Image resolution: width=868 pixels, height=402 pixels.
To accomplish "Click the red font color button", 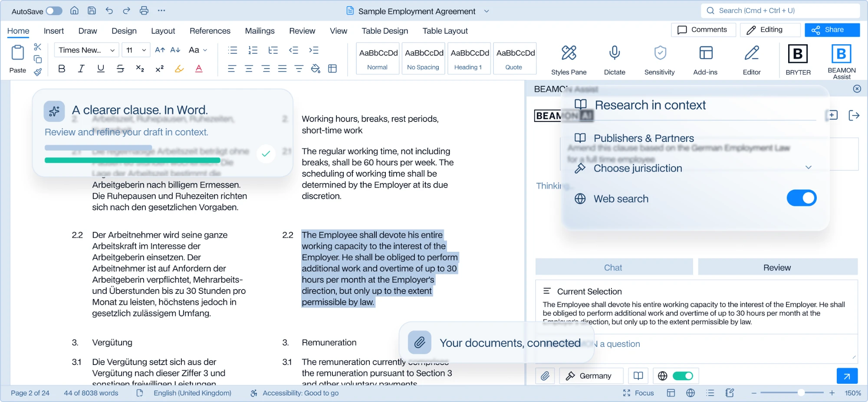I will [x=199, y=69].
